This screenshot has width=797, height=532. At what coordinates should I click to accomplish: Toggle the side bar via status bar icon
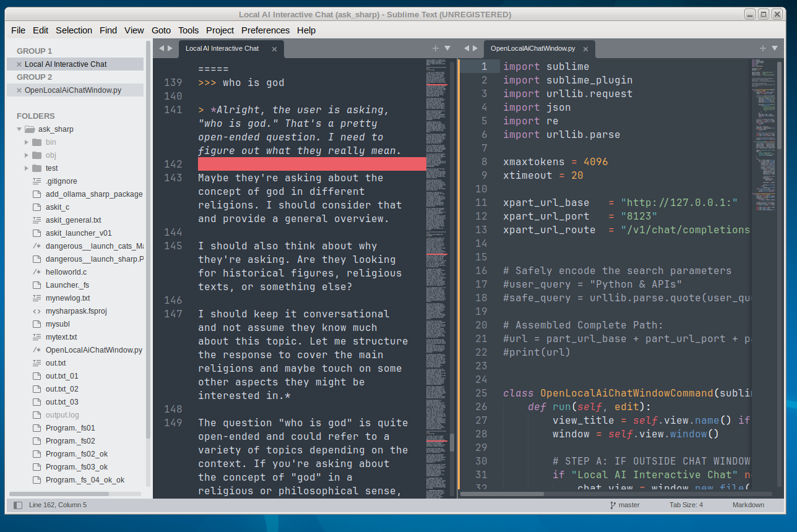[x=18, y=505]
